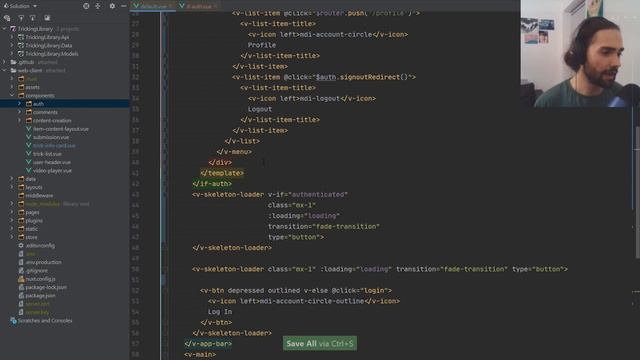640x360 pixels.
Task: Click the vertical editor scrollbar
Action: click(x=637, y=192)
